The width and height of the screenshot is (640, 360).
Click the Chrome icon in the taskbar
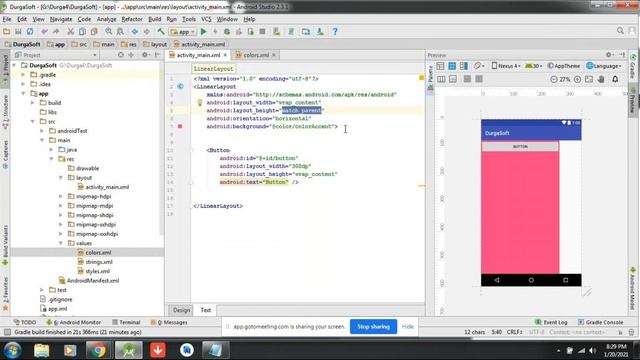pyautogui.click(x=98, y=350)
